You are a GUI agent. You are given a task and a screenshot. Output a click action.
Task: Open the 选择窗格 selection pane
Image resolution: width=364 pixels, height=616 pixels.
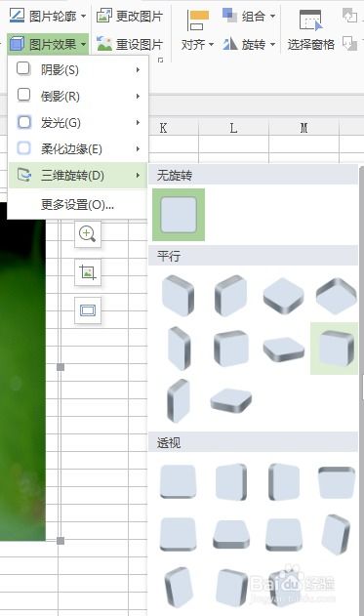[x=310, y=30]
